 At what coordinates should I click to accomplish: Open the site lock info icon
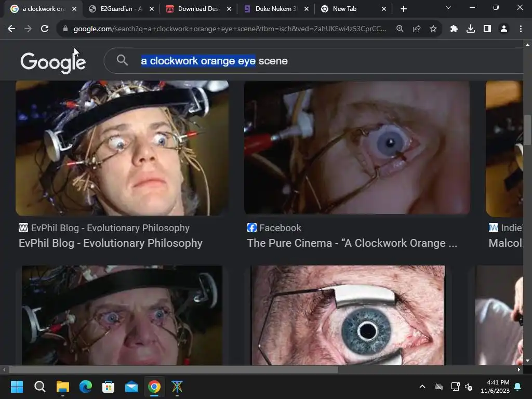tap(65, 29)
